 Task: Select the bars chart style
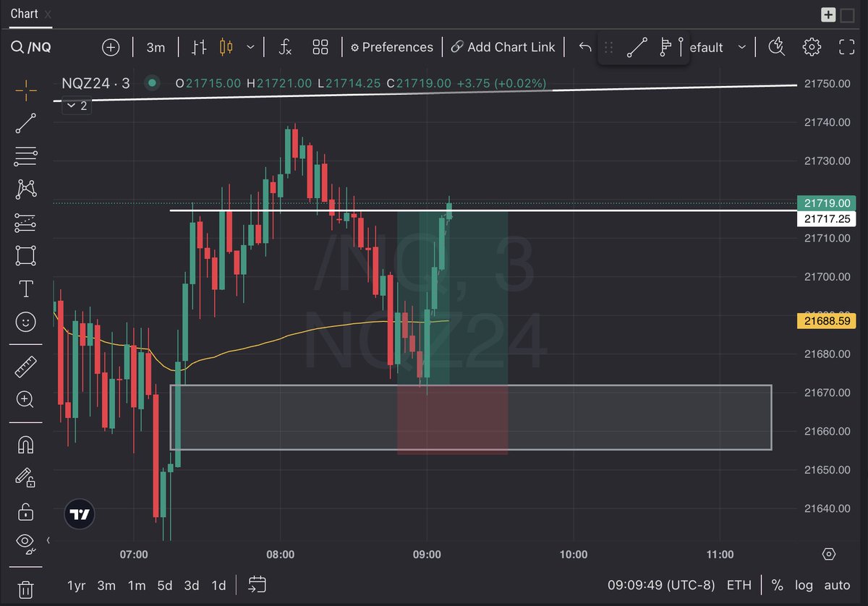pos(200,47)
